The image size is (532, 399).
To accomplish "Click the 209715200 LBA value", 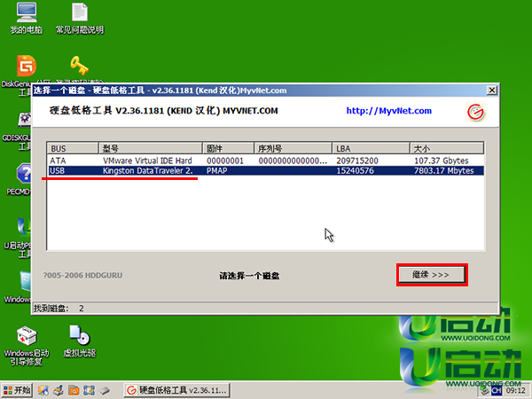I will tap(357, 160).
